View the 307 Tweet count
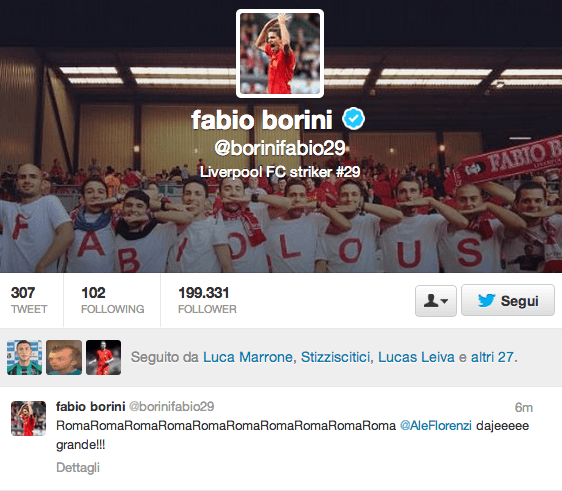Image resolution: width=562 pixels, height=491 pixels. (28, 300)
